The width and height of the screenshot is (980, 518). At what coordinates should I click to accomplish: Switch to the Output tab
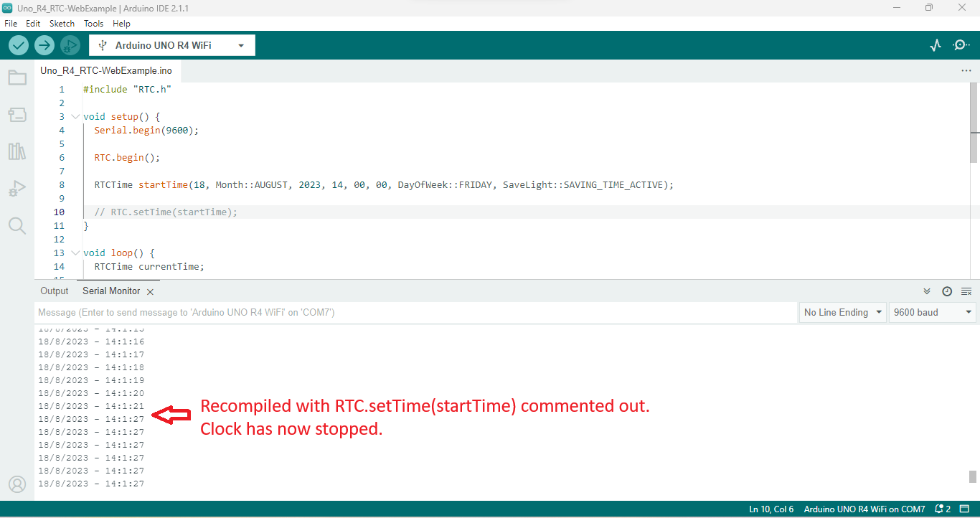click(x=54, y=291)
